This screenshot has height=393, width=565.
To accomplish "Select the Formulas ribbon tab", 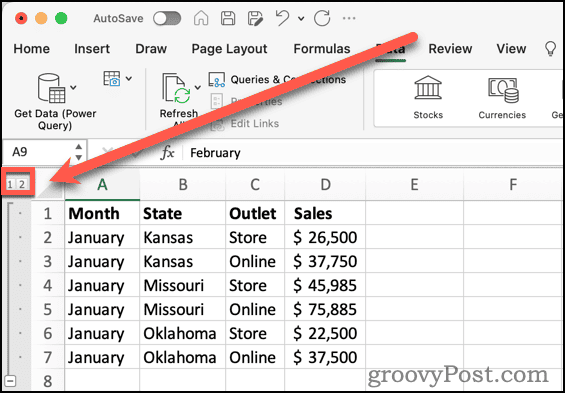I will (322, 49).
